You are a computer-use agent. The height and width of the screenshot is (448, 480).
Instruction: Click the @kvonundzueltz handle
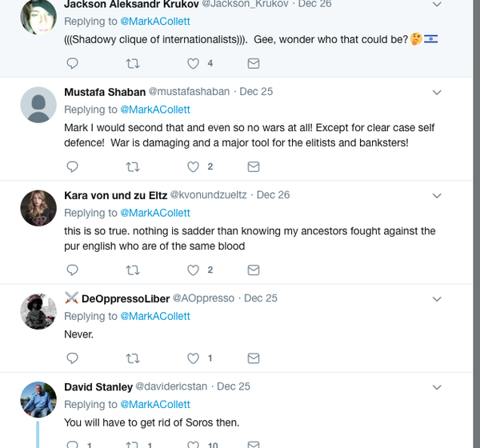[210, 195]
